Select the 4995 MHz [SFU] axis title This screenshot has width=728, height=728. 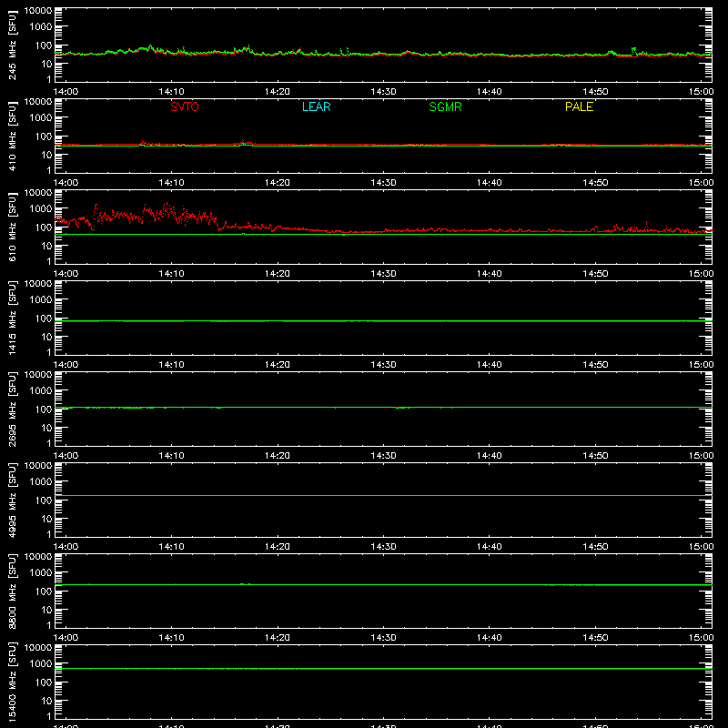coord(12,500)
